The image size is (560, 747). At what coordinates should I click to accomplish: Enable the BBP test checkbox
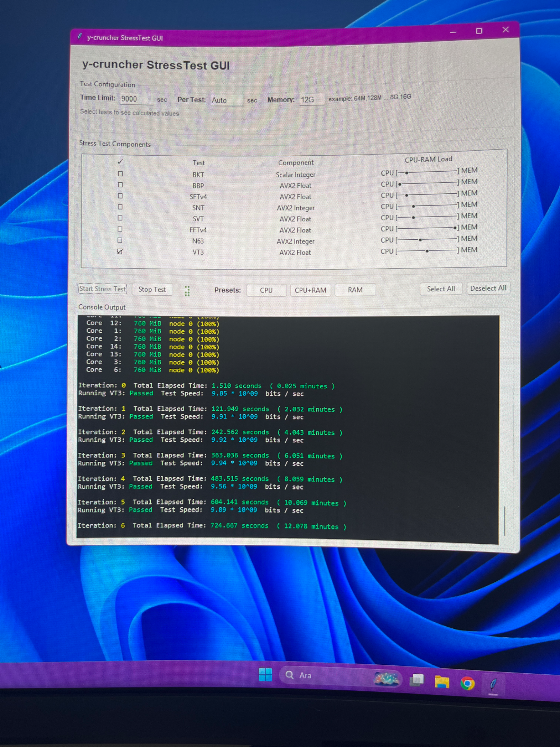120,185
